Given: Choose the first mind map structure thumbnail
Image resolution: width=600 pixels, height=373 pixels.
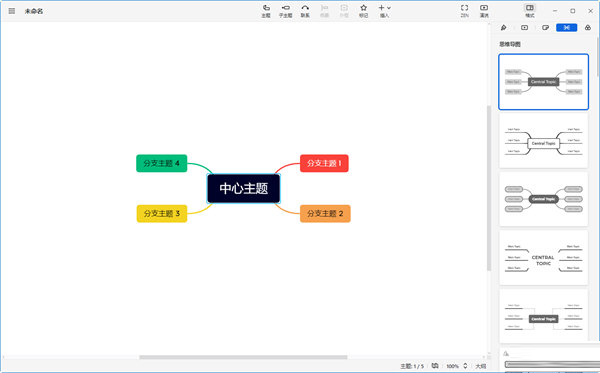Looking at the screenshot, I should pos(543,82).
